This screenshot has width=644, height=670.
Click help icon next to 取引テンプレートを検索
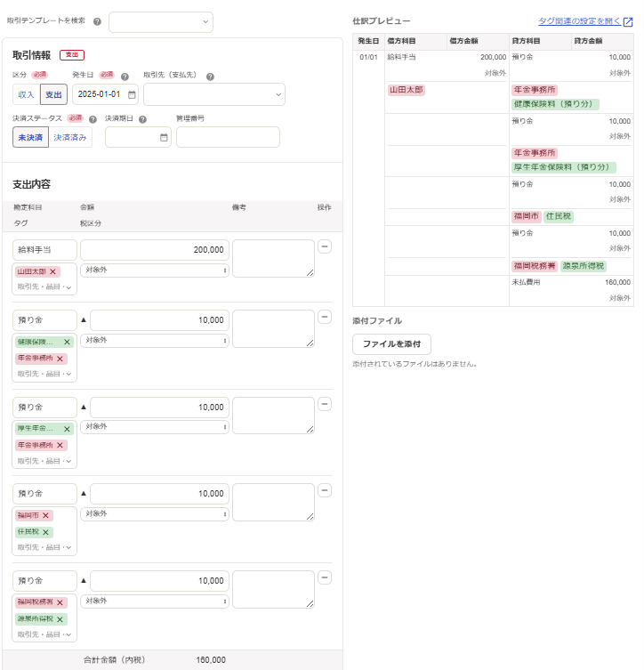(97, 20)
